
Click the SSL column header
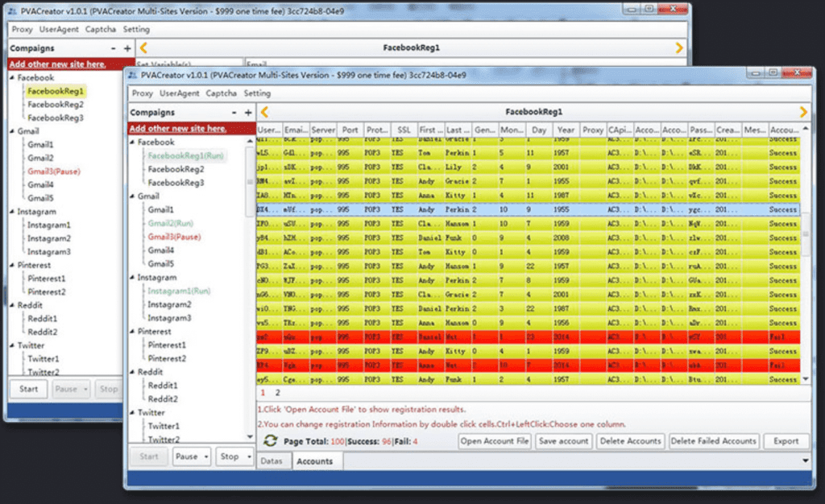tap(404, 130)
